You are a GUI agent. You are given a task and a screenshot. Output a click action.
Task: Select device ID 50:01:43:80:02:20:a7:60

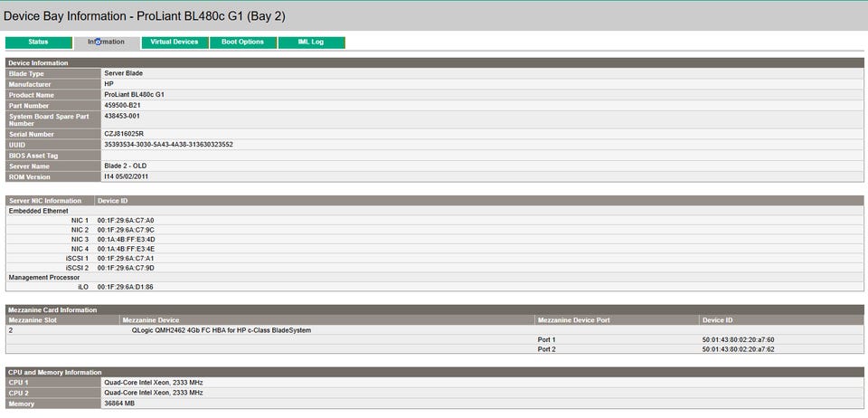click(738, 339)
